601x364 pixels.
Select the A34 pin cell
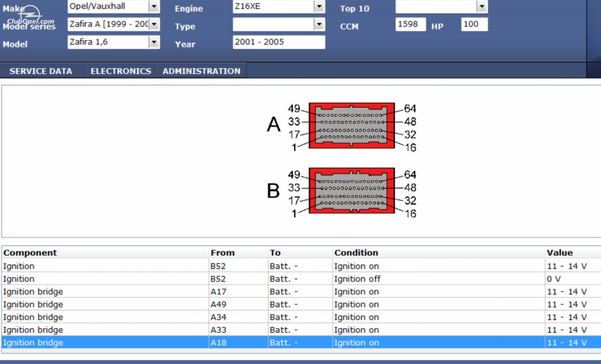coord(238,317)
